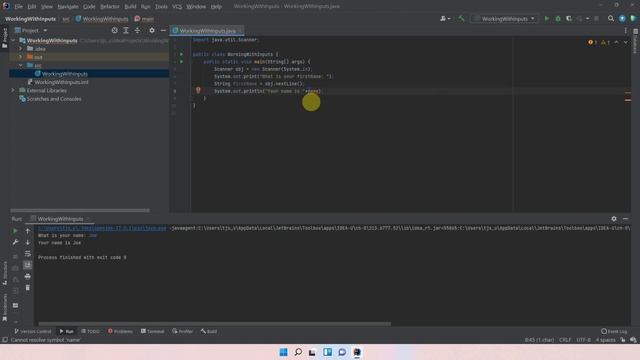Open the WorkingWithInputs run configuration dropdown
640x360 pixels.
click(504, 18)
